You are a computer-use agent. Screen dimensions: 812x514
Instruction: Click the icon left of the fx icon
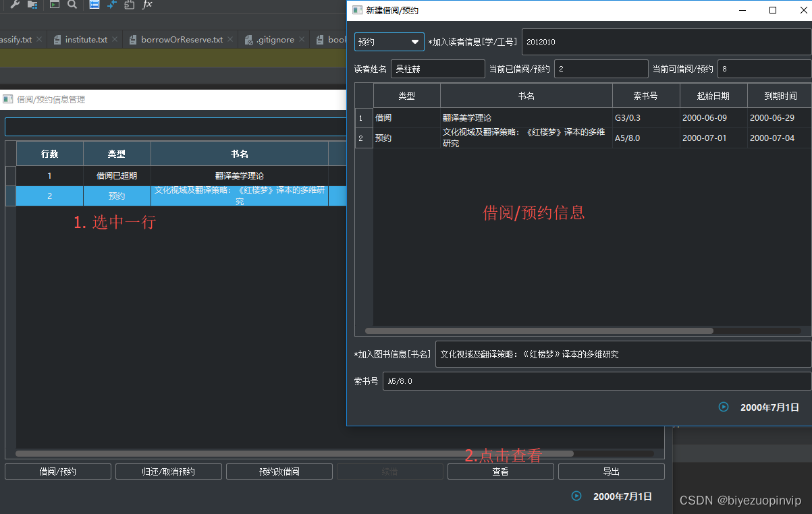[x=130, y=4]
